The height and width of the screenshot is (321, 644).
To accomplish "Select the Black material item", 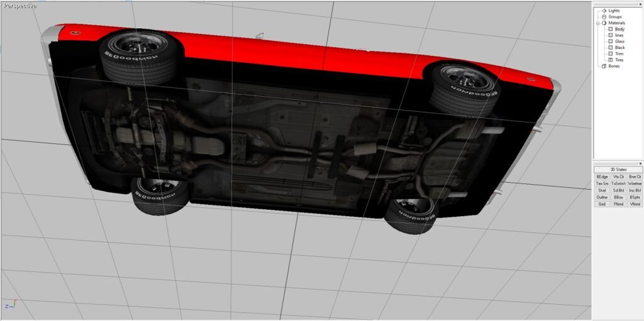I will [x=620, y=48].
